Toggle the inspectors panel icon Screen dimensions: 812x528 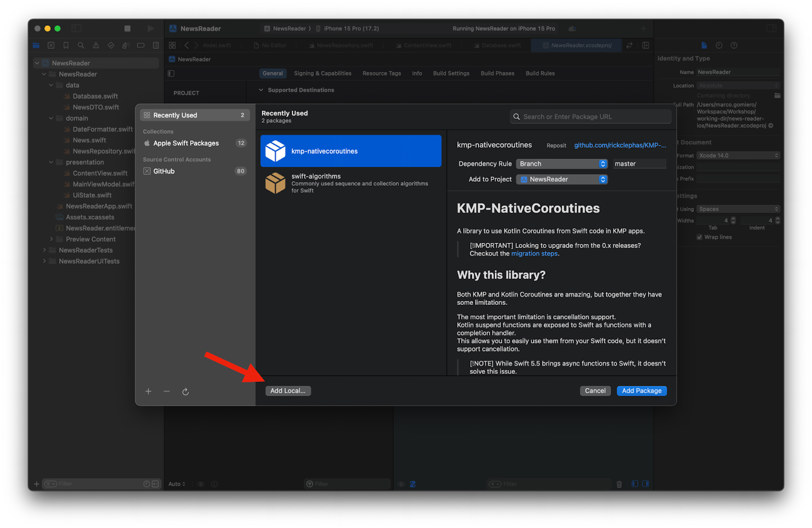point(771,28)
